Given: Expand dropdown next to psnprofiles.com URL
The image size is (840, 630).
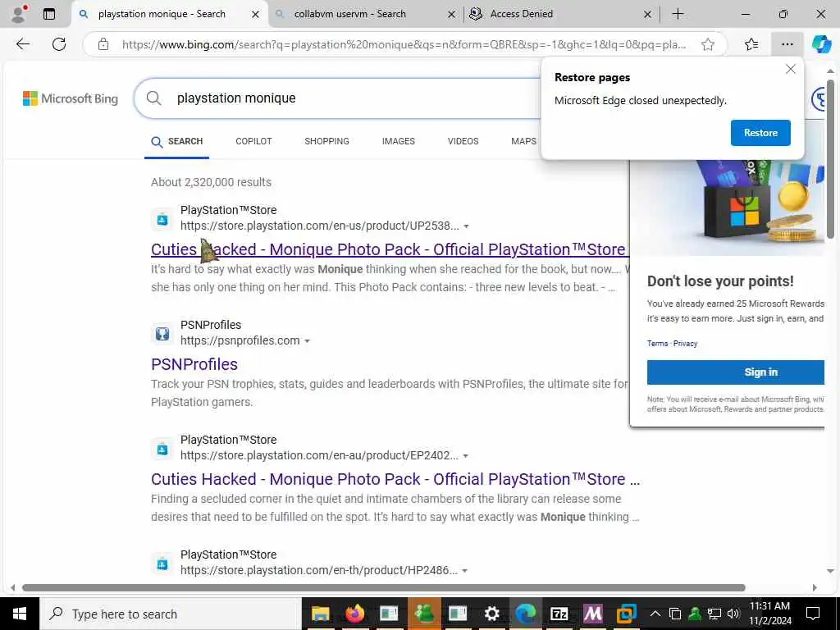Looking at the screenshot, I should pos(307,340).
